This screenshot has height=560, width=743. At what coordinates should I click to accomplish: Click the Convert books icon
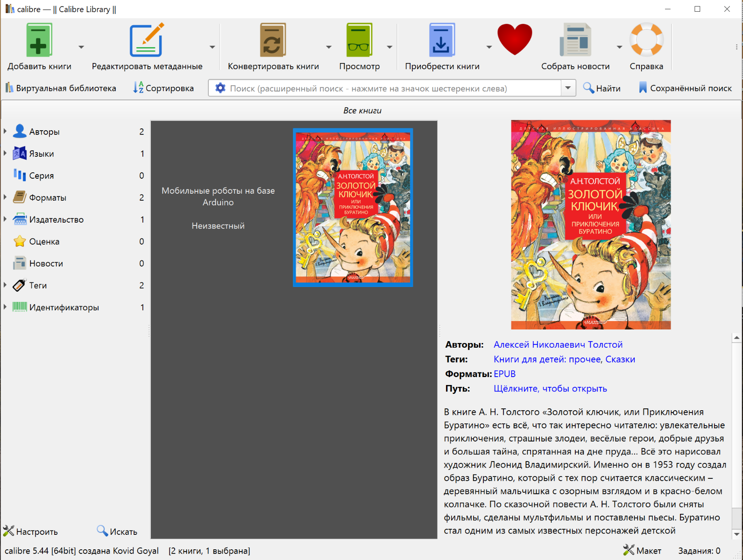(273, 41)
